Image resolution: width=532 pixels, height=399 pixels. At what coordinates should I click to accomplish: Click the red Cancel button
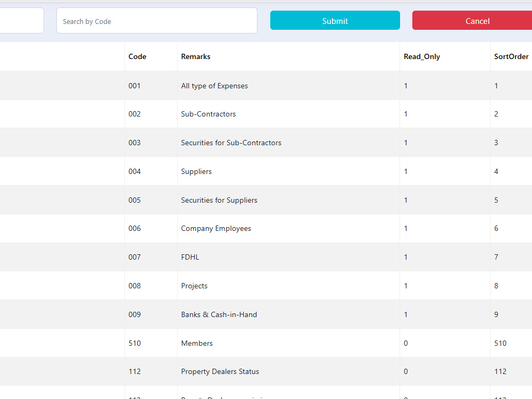pos(472,20)
